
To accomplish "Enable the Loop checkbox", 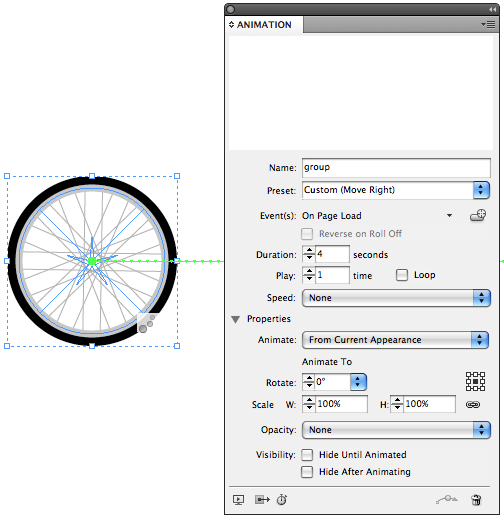I will pyautogui.click(x=402, y=275).
